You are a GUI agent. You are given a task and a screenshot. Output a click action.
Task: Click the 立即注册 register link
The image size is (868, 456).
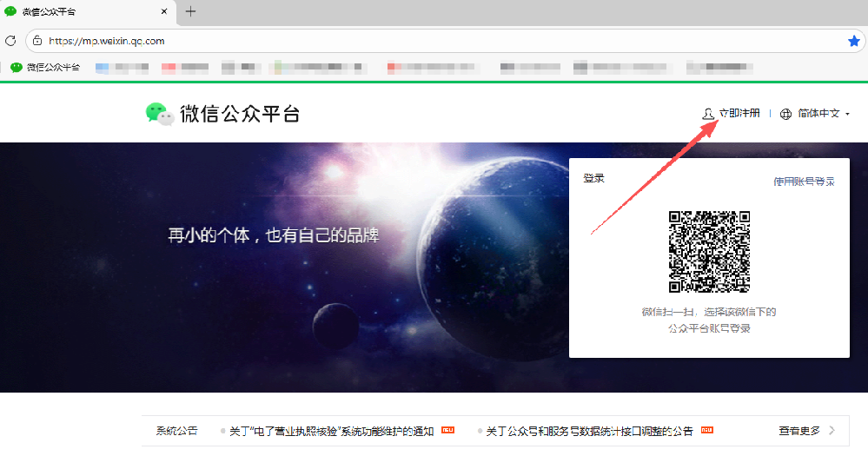739,114
